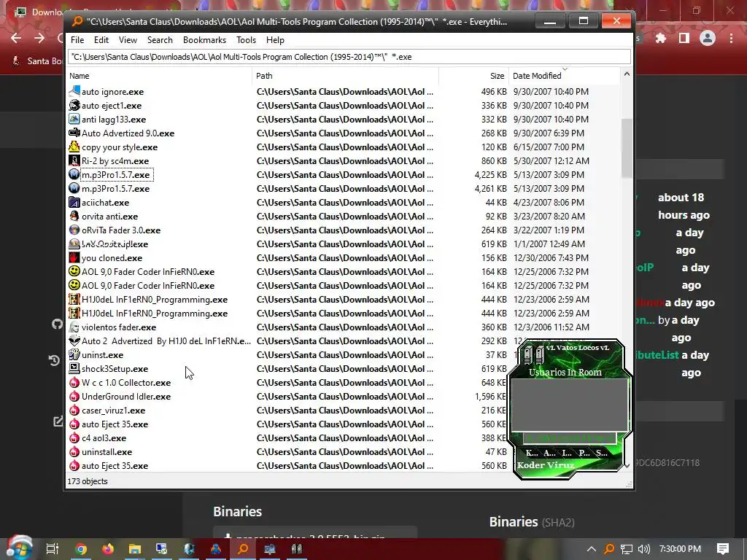Open Firefox from the taskbar

coord(108,549)
